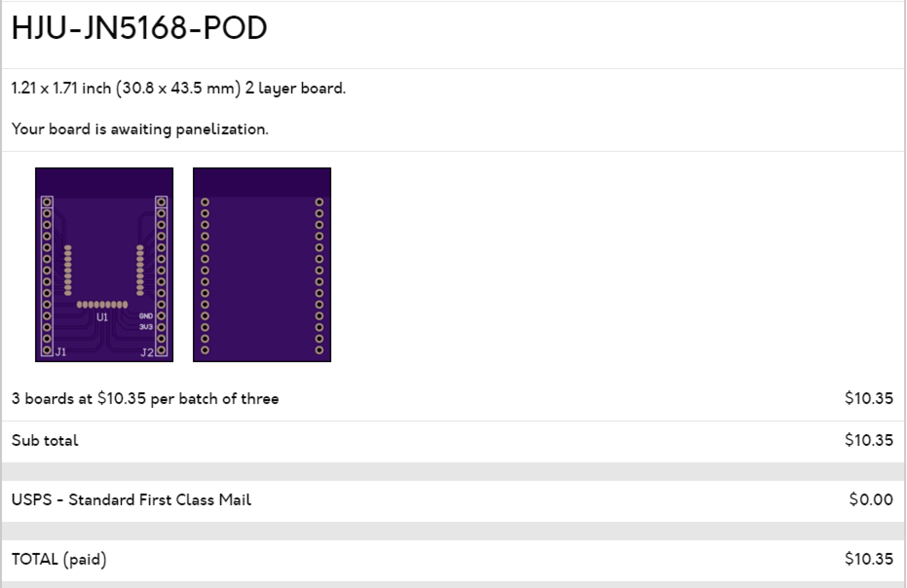Click the right column of U1 pads

click(x=140, y=270)
